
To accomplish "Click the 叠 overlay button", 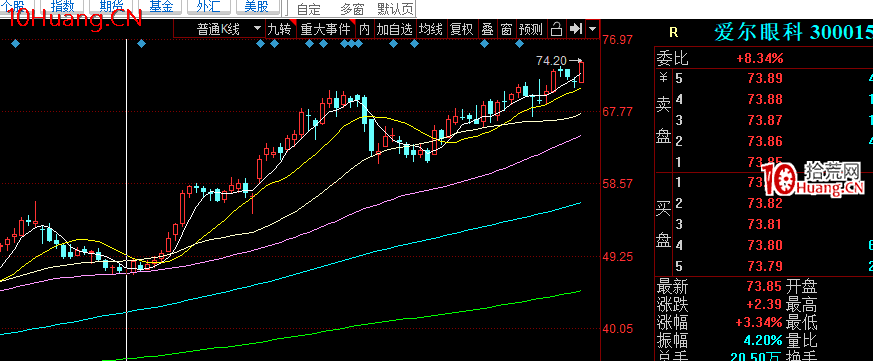I will click(x=488, y=30).
